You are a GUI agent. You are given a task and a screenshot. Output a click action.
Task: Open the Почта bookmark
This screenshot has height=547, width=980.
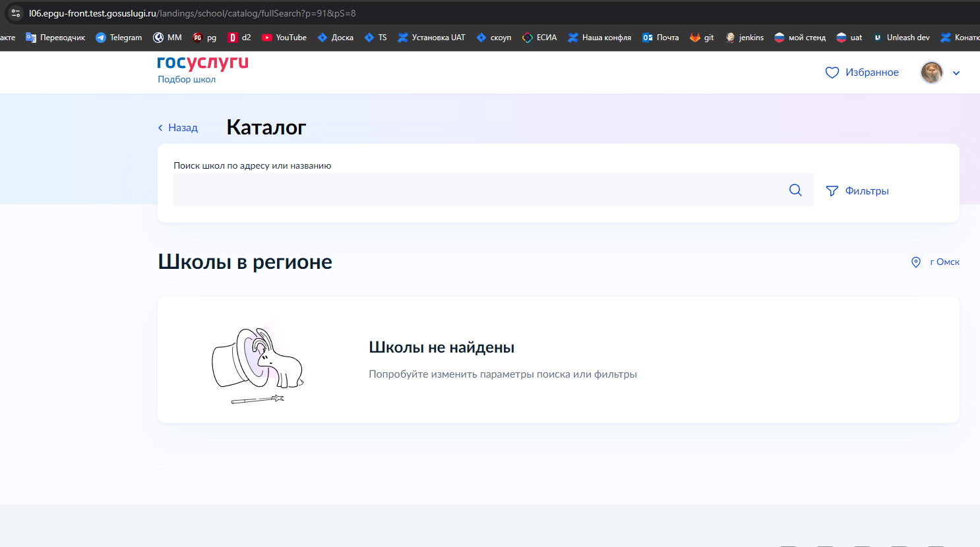coord(661,38)
